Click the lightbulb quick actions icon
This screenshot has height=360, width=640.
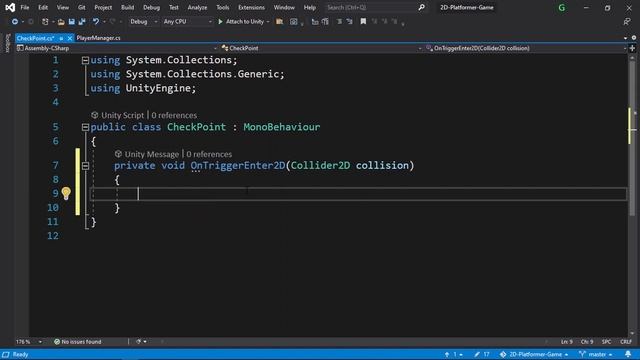coord(66,193)
